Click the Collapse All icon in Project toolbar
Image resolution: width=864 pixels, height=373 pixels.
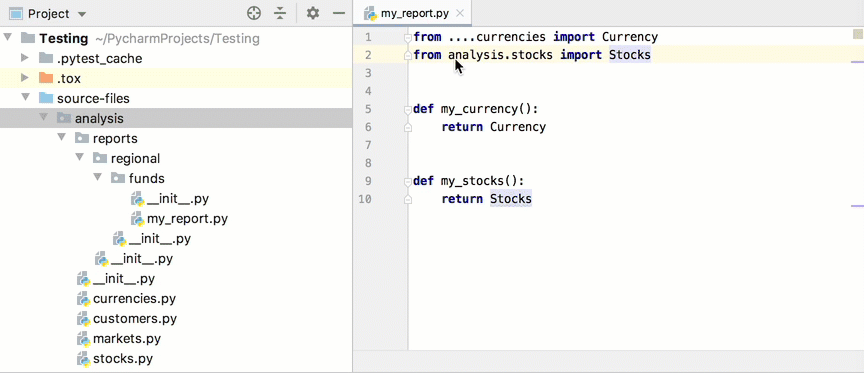coord(280,13)
